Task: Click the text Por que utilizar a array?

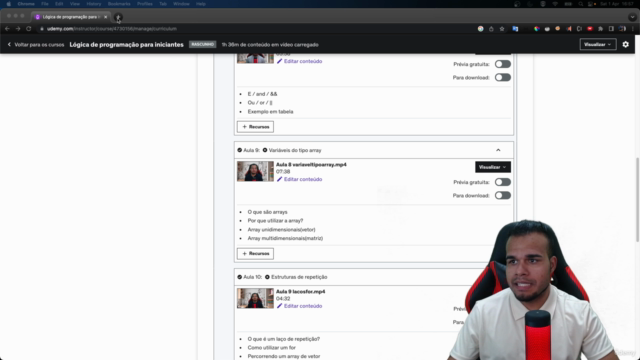Action: pos(276,221)
